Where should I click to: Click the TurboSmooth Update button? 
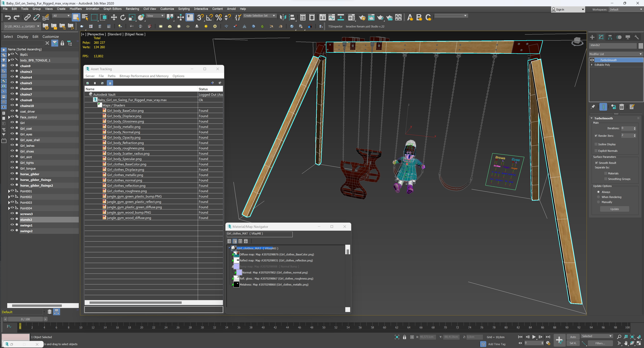[614, 209]
